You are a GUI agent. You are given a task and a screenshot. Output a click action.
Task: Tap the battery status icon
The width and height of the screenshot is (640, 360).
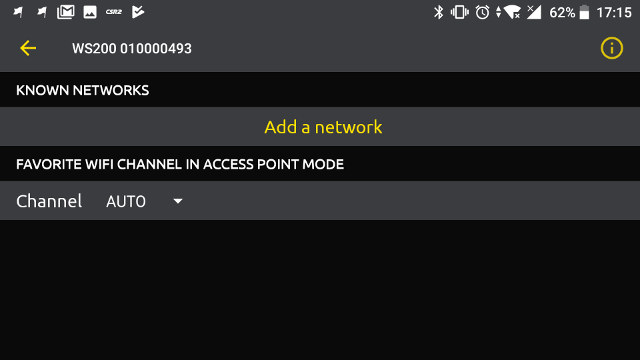(x=584, y=12)
